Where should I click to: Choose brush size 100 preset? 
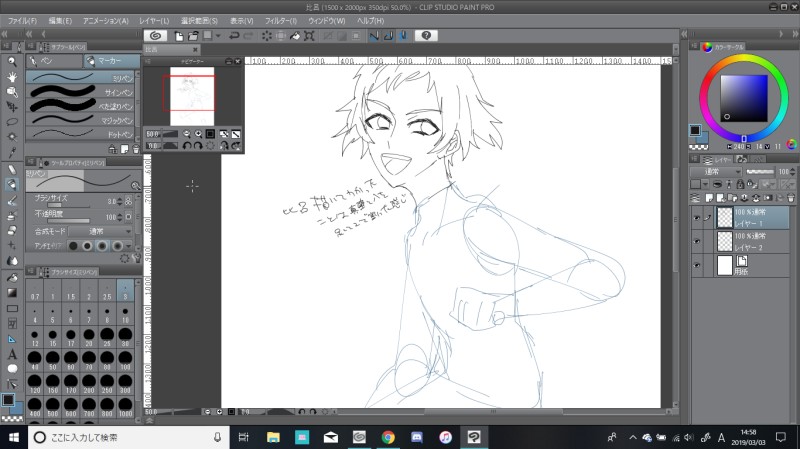125,361
